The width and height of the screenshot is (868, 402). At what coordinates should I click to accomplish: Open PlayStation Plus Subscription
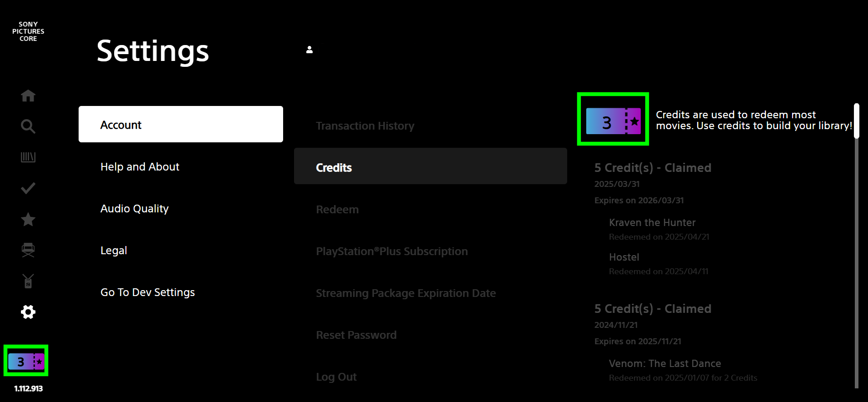(x=392, y=251)
